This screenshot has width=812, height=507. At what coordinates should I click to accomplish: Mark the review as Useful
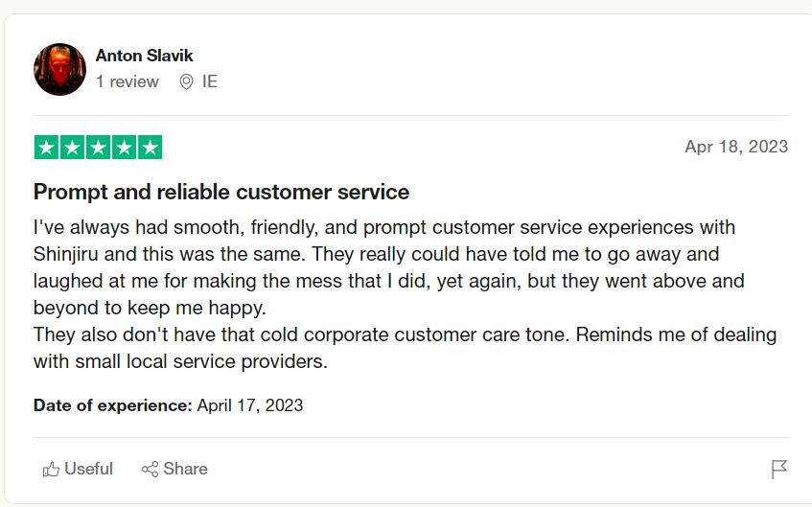click(88, 469)
